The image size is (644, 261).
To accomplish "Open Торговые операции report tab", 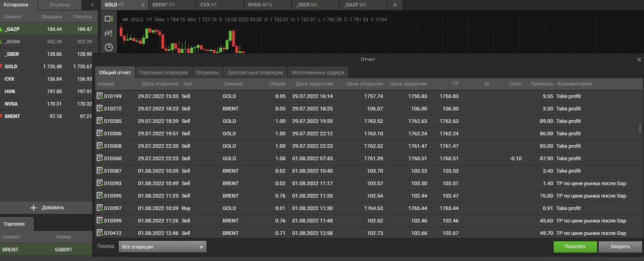I will (164, 72).
